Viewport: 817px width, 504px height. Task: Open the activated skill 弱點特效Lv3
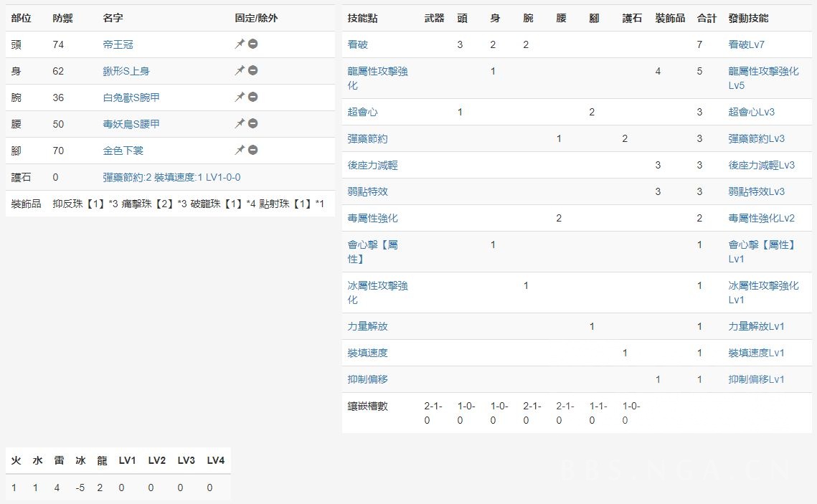pyautogui.click(x=757, y=191)
